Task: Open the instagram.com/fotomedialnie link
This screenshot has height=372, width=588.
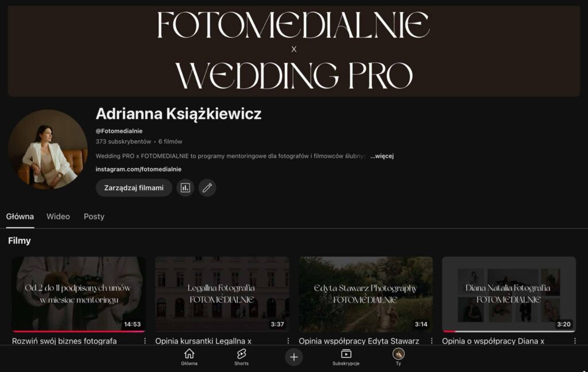Action: [x=138, y=169]
